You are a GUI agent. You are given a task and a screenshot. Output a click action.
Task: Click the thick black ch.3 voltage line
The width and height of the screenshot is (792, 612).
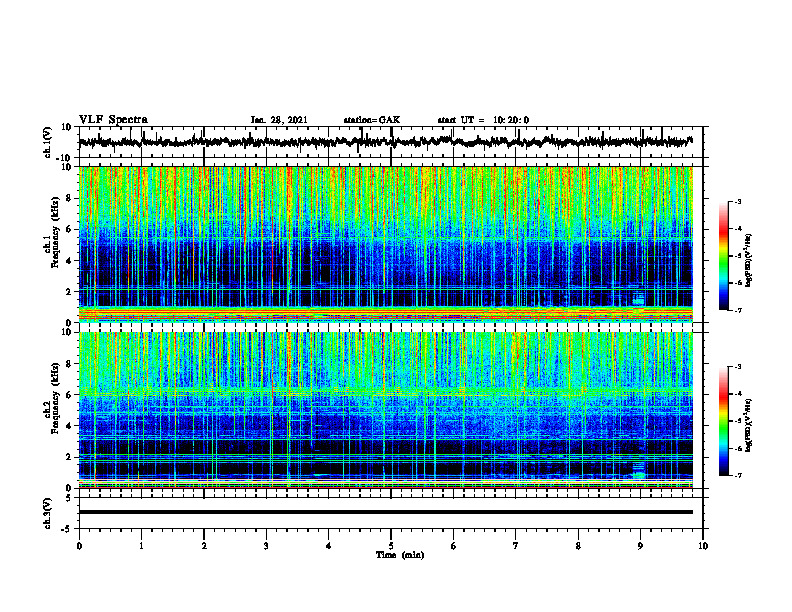[385, 512]
